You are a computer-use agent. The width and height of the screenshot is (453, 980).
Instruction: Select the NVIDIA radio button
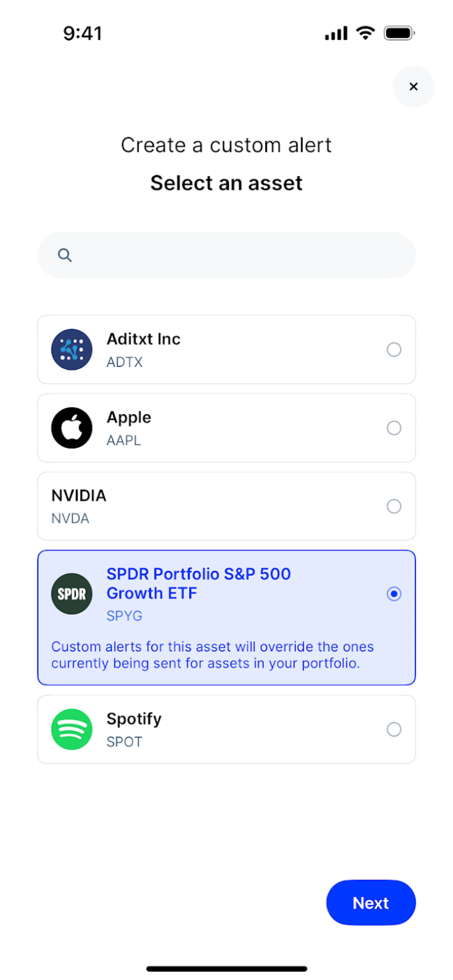[394, 506]
